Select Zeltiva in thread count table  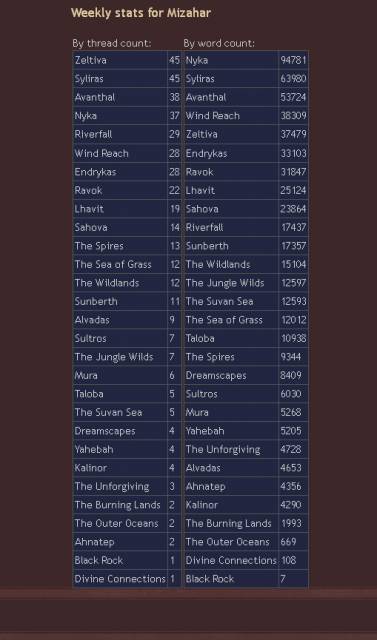pos(91,60)
